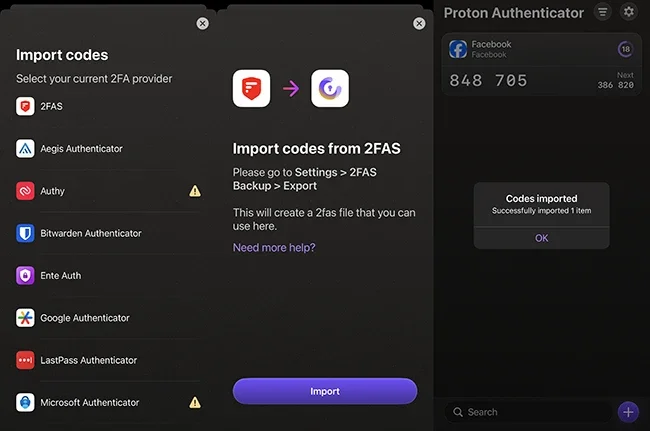Click the Search codes field

(x=530, y=411)
